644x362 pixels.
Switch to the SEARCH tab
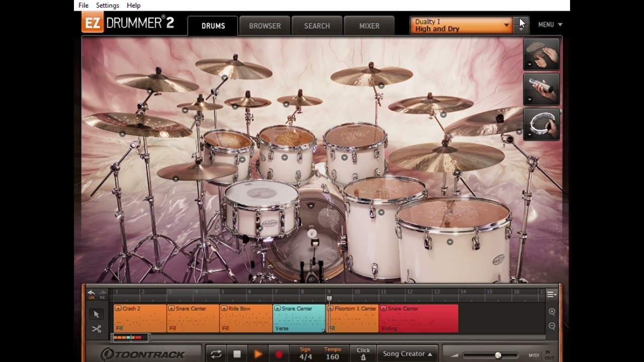pos(317,26)
